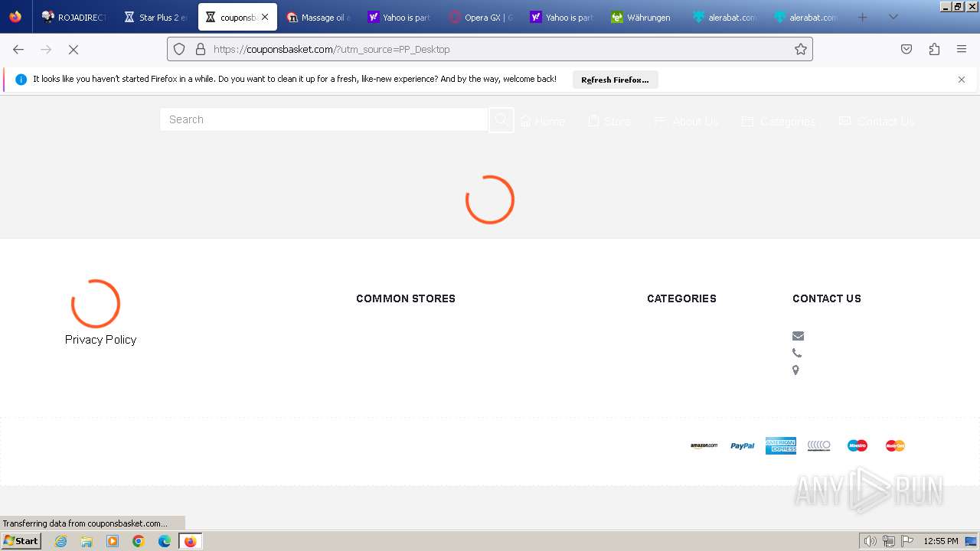Open the Store nav link
The image size is (980, 551).
click(x=609, y=121)
